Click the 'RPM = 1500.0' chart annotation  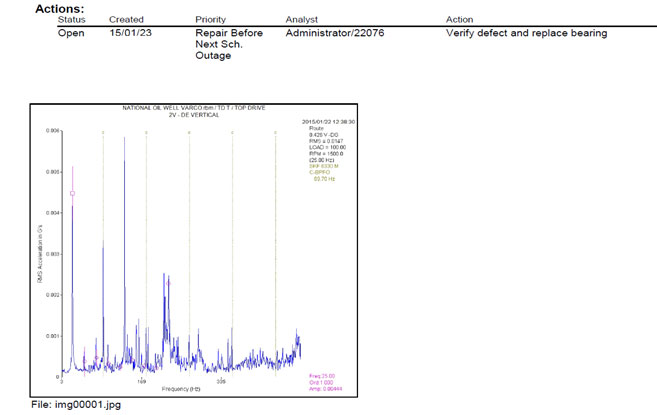(x=326, y=153)
